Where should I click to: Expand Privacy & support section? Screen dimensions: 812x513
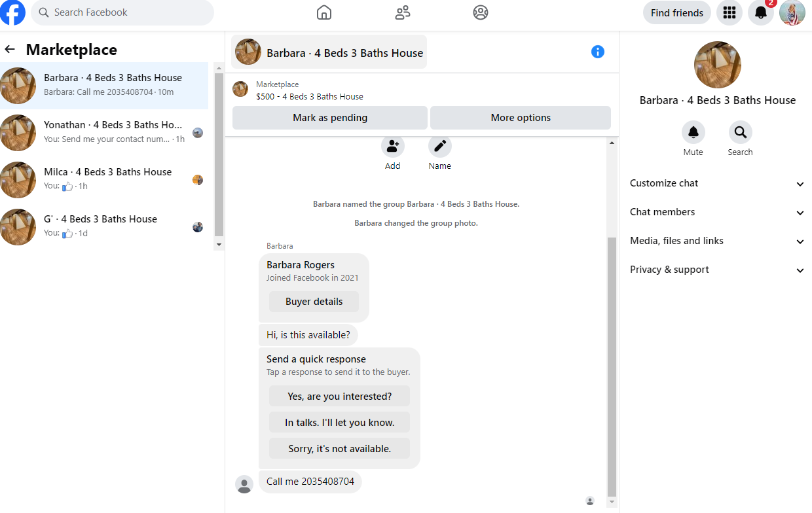tap(717, 270)
